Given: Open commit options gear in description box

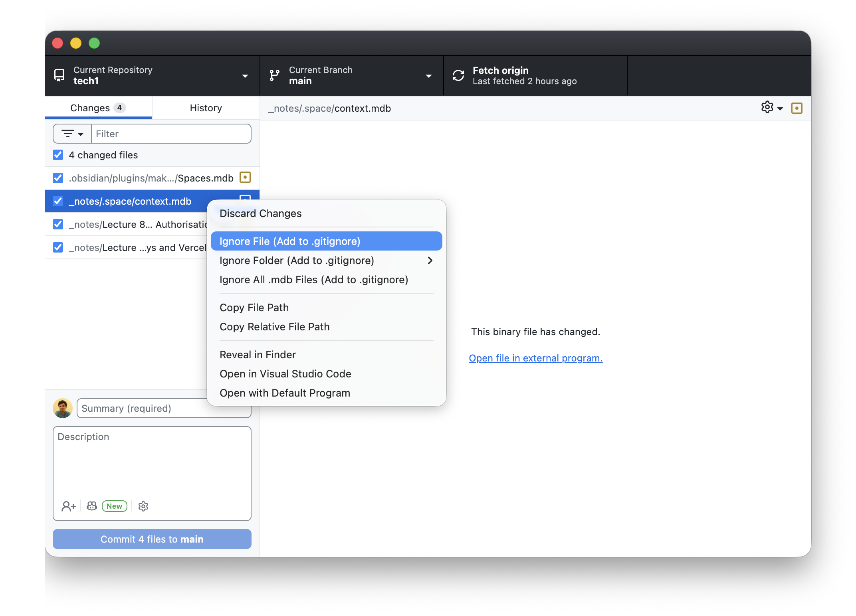Looking at the screenshot, I should click(143, 506).
